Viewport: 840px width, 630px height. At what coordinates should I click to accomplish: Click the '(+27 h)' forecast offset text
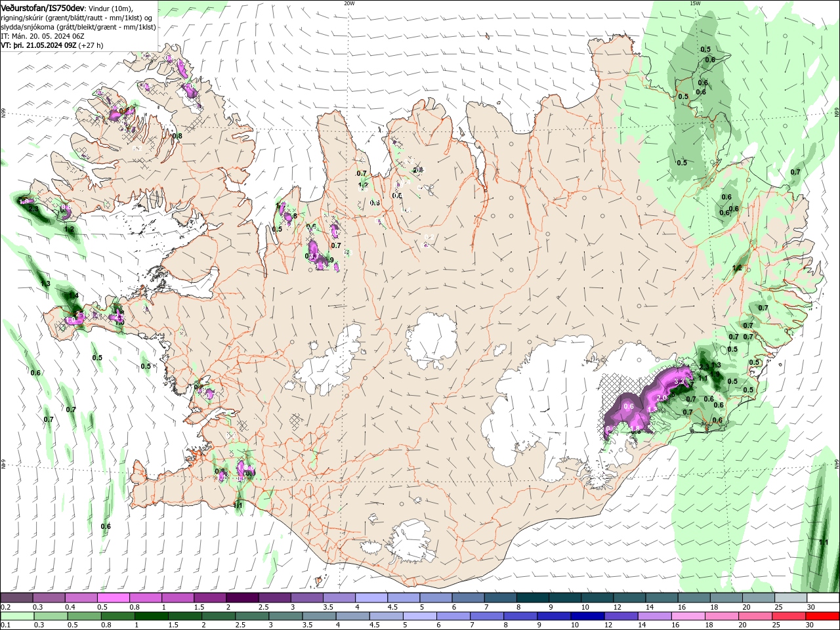point(91,45)
